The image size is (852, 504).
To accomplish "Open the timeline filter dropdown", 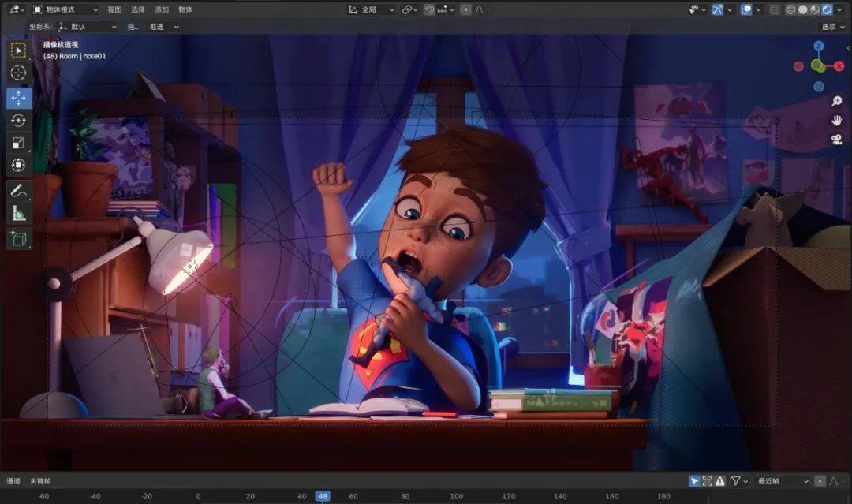I will click(739, 481).
